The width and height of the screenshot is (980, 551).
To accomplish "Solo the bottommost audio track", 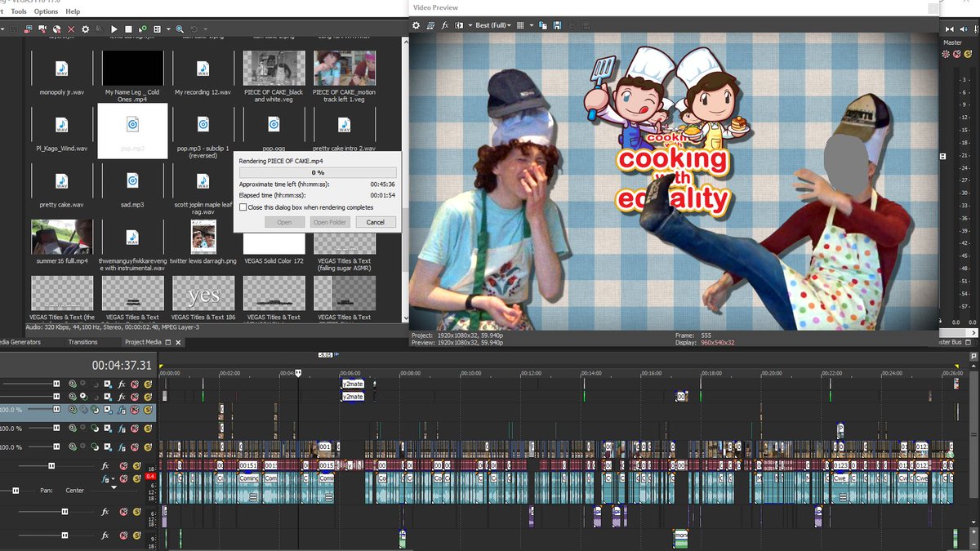I will pos(136,535).
